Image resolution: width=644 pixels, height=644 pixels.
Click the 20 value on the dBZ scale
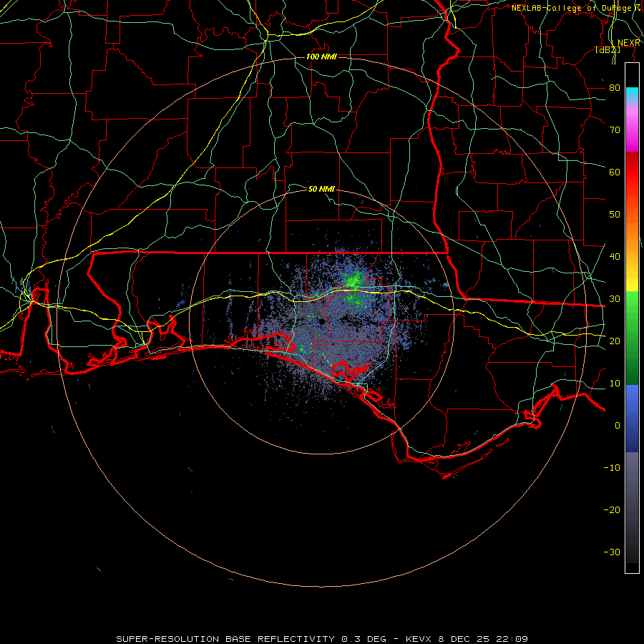pos(615,341)
